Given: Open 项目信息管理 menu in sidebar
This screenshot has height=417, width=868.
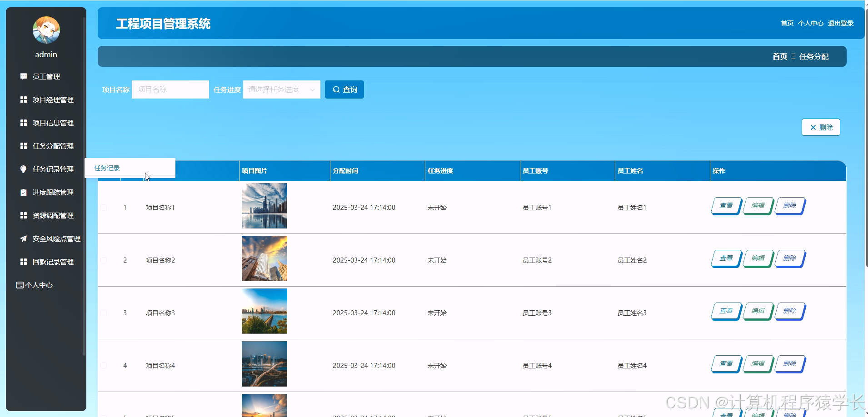Looking at the screenshot, I should tap(46, 123).
